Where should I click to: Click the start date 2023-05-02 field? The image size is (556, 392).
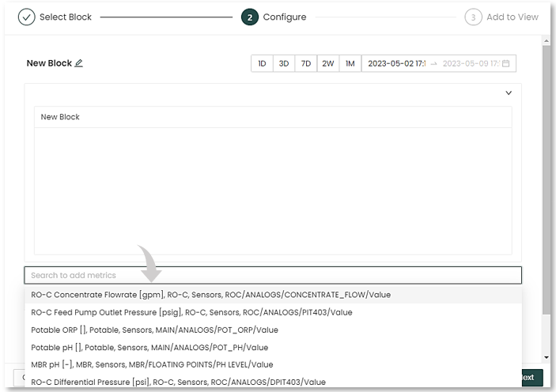(x=397, y=63)
